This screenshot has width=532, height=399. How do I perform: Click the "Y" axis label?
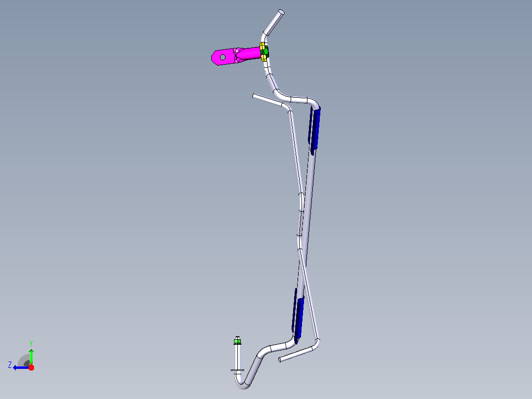tap(31, 343)
